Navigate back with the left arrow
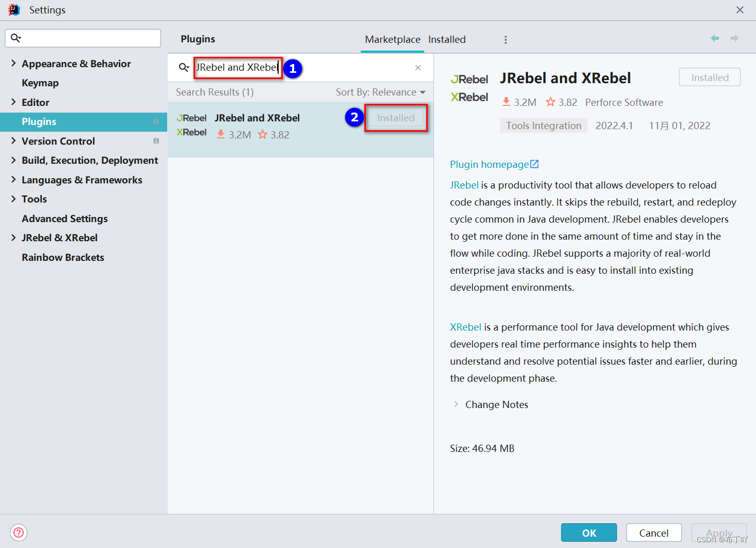Image resolution: width=756 pixels, height=548 pixels. (715, 39)
